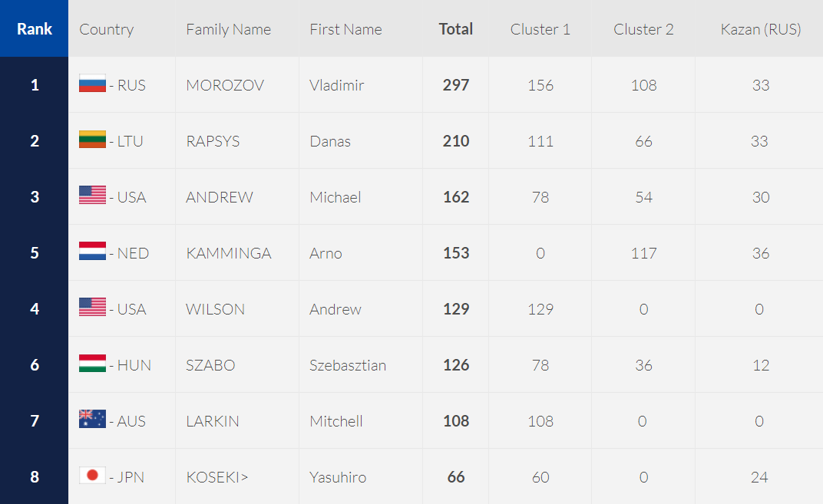
Task: Click the Australian flag icon
Action: [92, 420]
